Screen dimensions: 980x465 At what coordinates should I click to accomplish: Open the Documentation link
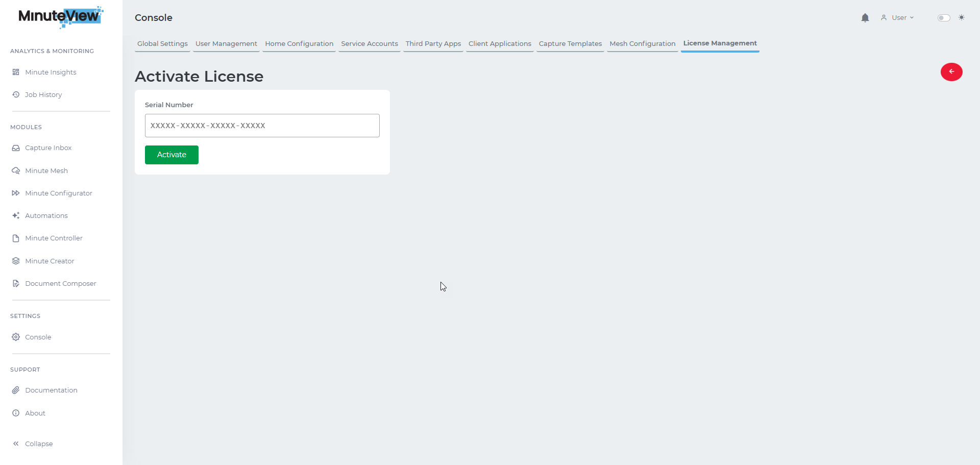tap(51, 390)
